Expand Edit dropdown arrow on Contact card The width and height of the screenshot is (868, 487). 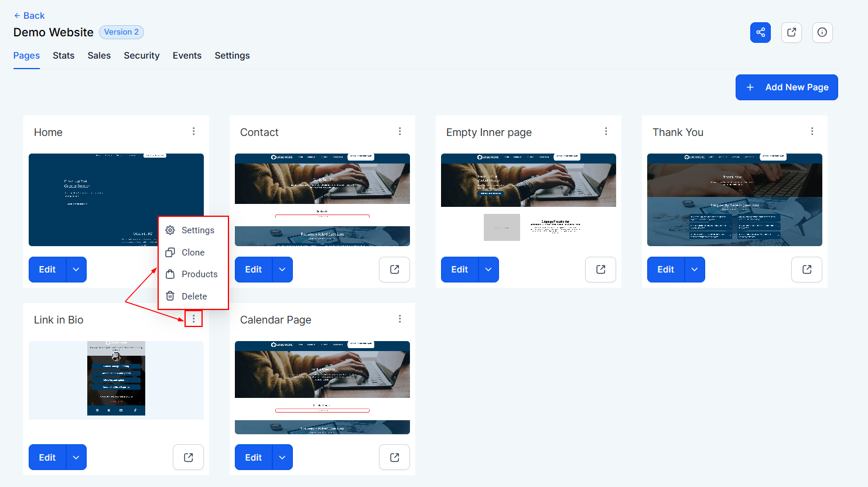282,270
